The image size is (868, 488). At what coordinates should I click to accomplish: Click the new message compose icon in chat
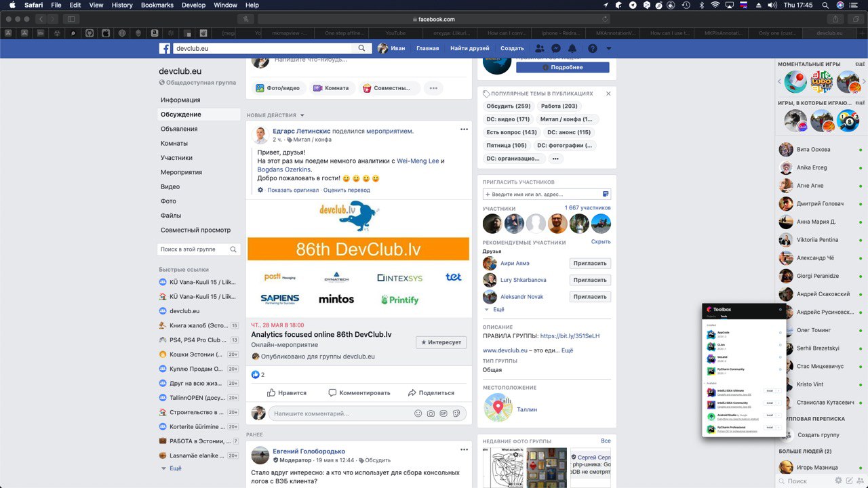(x=849, y=481)
